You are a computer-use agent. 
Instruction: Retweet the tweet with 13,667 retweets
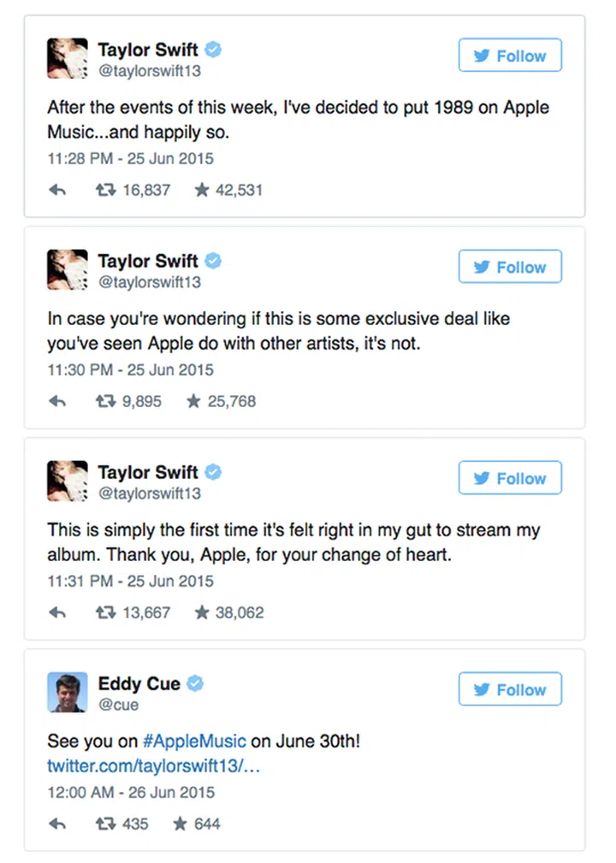click(x=105, y=612)
